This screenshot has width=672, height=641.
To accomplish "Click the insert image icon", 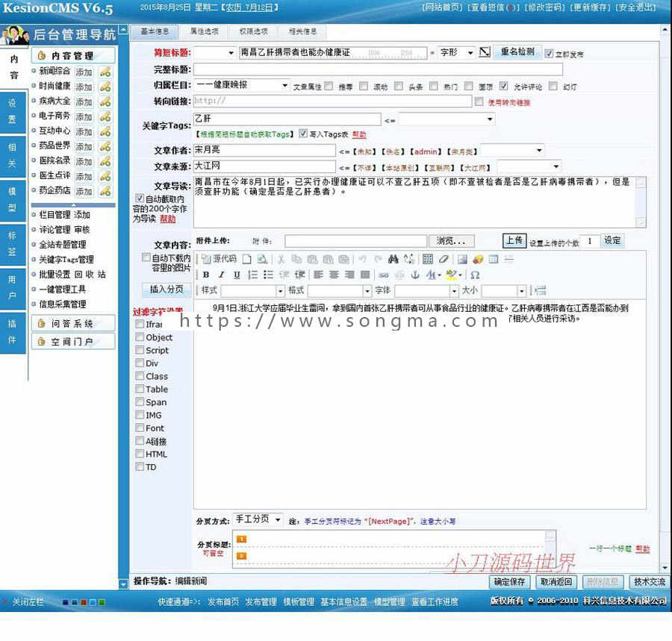I will point(462,259).
